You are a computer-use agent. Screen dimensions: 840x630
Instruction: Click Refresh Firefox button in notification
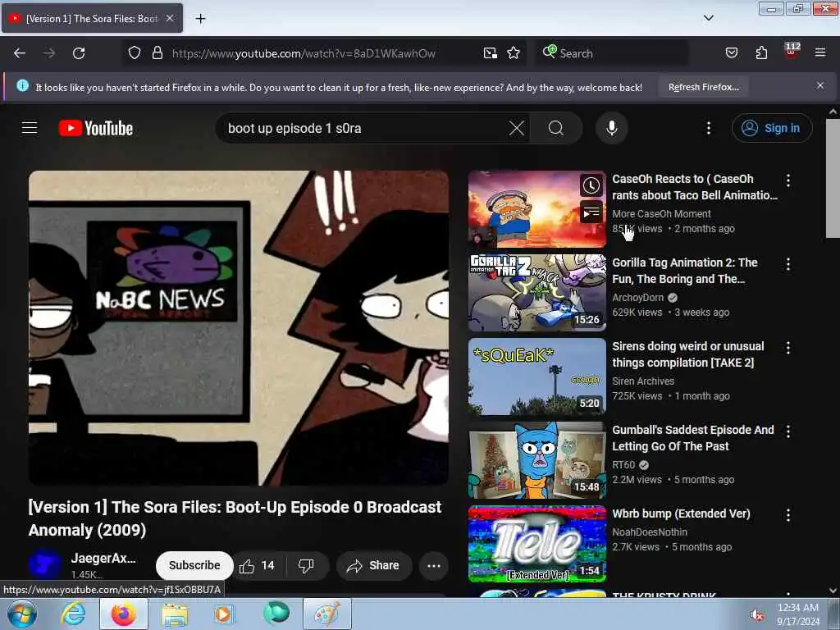point(703,87)
